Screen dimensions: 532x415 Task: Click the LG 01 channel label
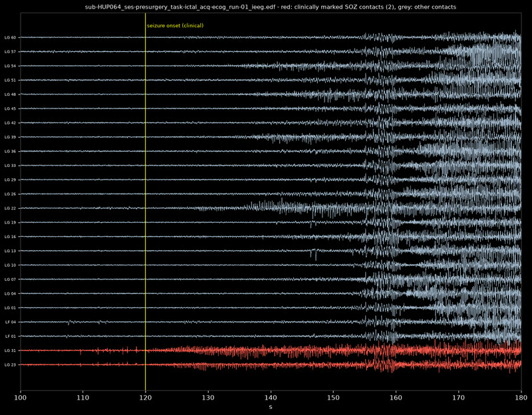10,308
